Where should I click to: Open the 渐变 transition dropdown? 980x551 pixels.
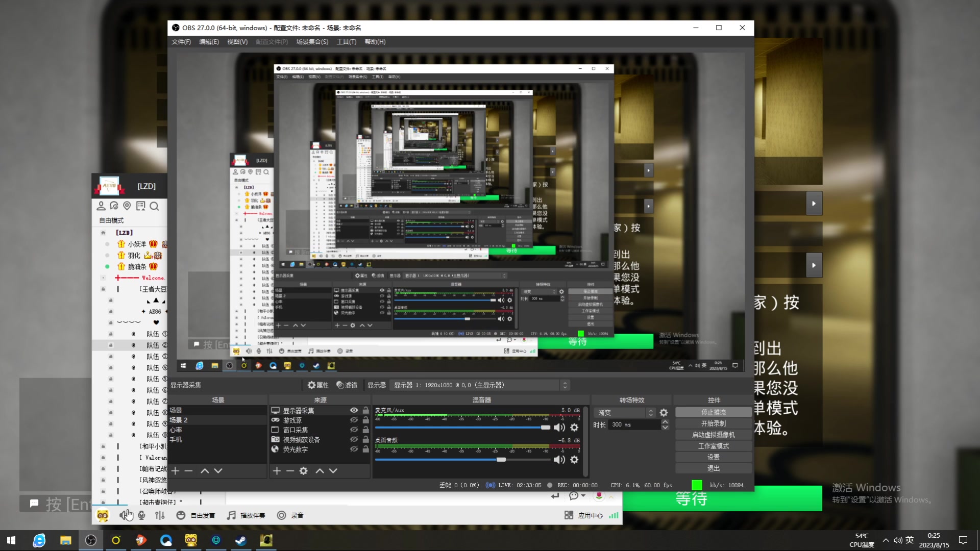click(x=625, y=413)
